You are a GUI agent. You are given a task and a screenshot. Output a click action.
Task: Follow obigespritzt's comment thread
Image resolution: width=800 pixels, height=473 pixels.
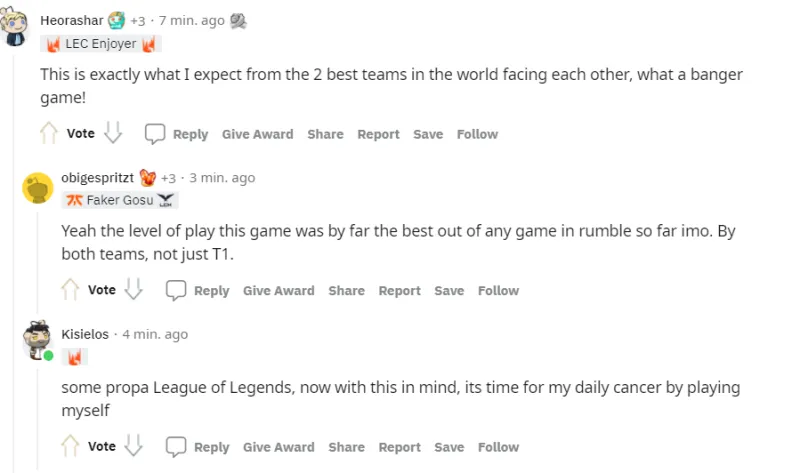coord(498,290)
